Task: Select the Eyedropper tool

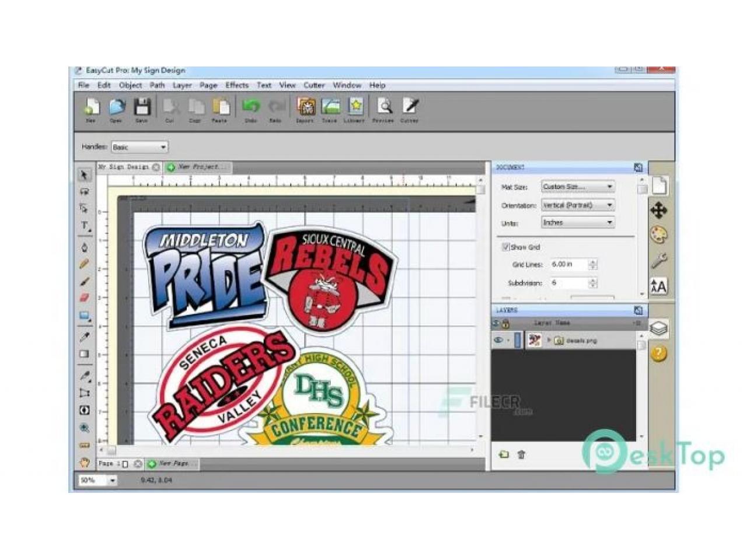Action: (85, 337)
